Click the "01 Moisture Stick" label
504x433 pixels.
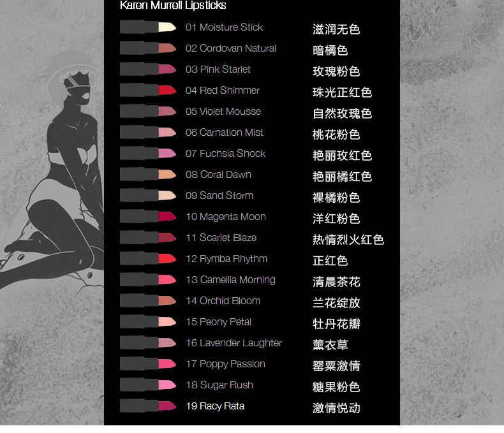[224, 27]
